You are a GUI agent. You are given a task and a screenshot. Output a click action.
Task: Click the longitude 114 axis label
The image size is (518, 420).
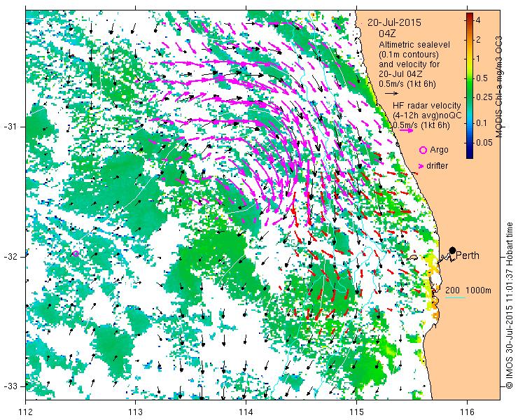click(x=246, y=412)
